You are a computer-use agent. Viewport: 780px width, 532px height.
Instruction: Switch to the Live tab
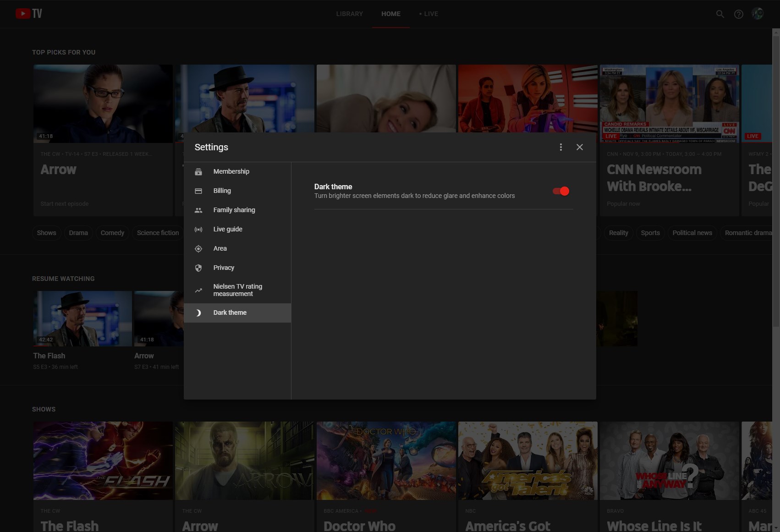[429, 14]
